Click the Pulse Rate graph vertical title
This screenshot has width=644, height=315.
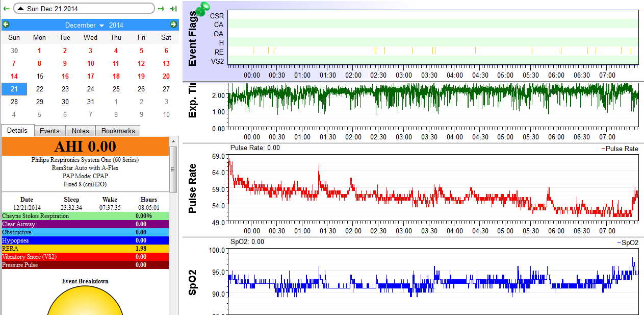pos(192,188)
